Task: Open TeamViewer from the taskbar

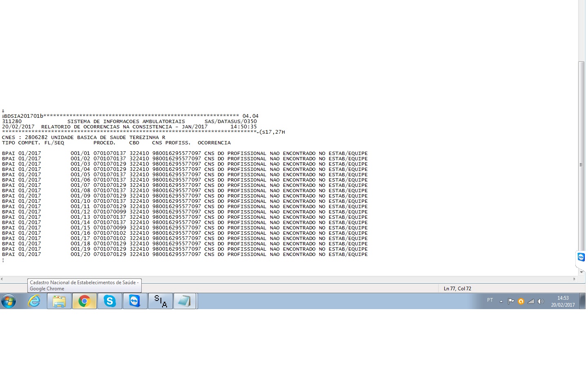Action: pyautogui.click(x=135, y=301)
